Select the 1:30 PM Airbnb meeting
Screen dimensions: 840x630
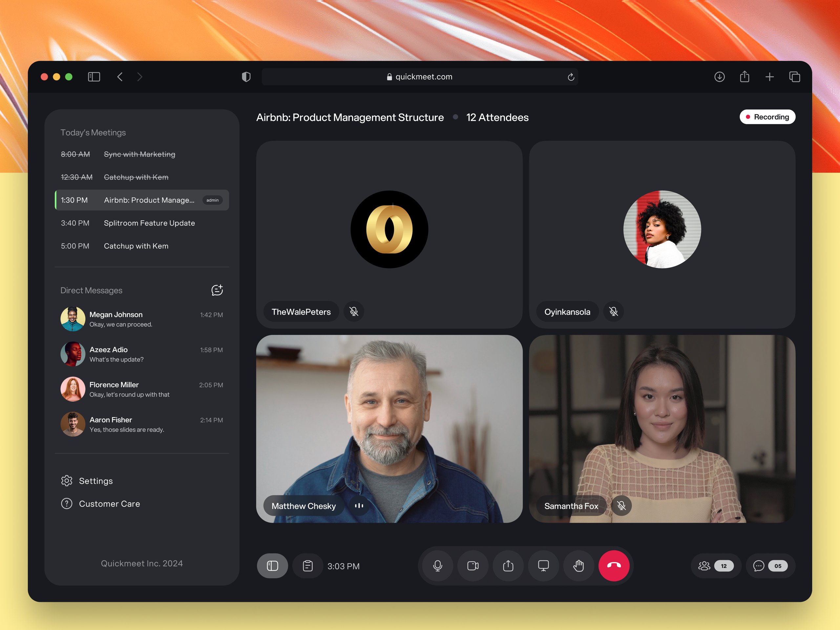click(x=142, y=200)
